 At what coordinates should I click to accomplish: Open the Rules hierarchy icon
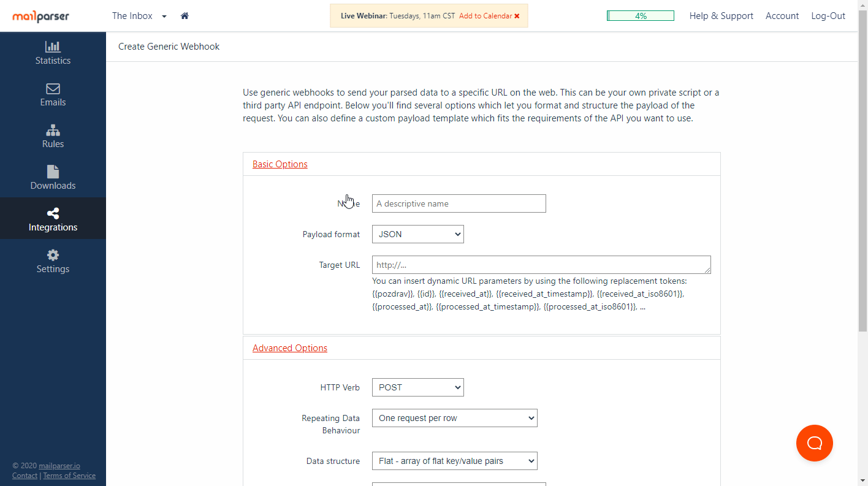click(x=53, y=130)
